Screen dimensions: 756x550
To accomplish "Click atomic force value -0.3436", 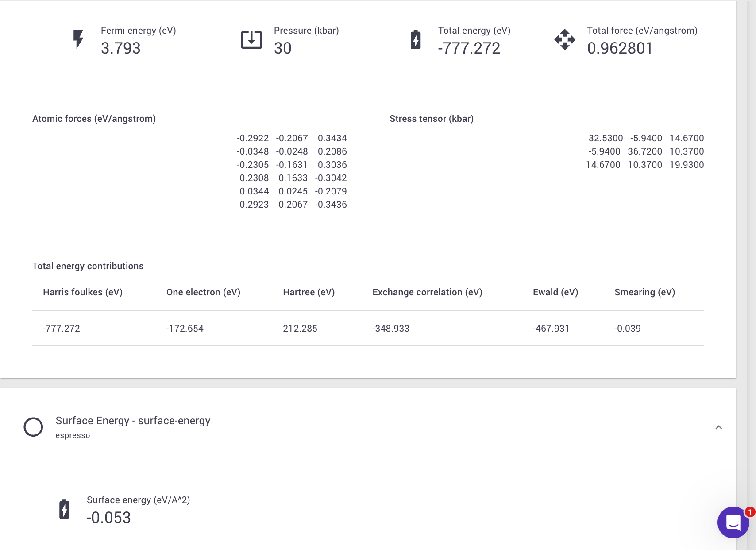I will [x=331, y=205].
